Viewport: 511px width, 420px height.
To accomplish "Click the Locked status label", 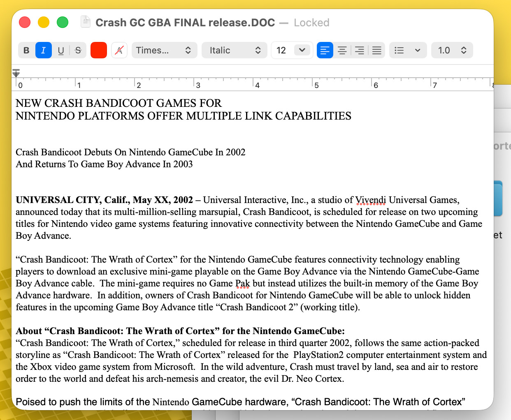I will tap(311, 23).
